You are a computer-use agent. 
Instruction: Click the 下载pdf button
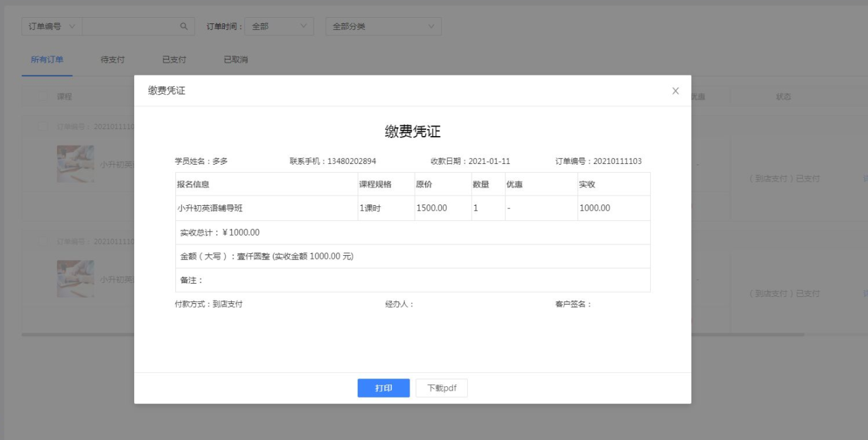[x=442, y=388]
